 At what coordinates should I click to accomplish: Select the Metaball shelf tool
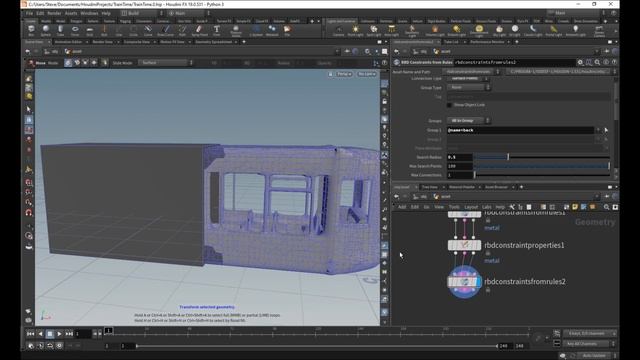click(272, 30)
